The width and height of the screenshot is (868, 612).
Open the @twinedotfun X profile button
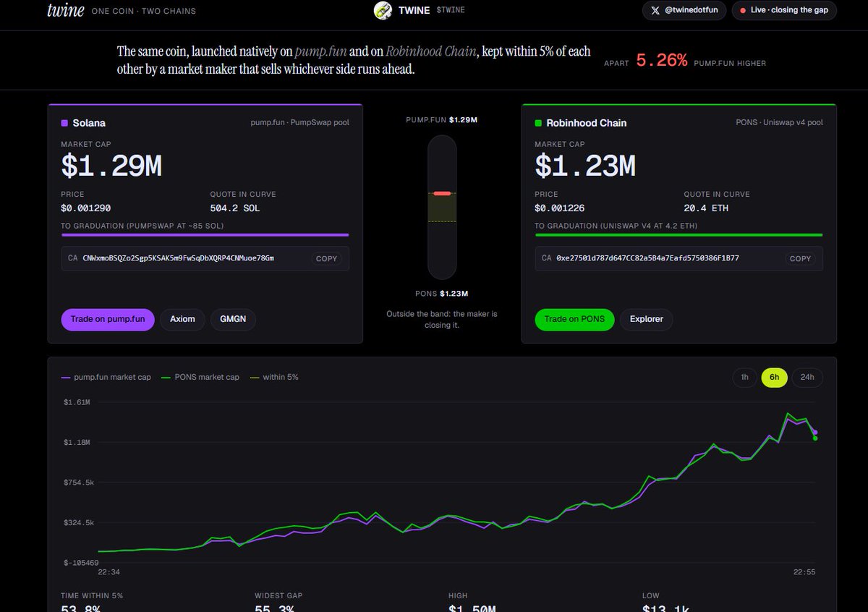pyautogui.click(x=684, y=10)
